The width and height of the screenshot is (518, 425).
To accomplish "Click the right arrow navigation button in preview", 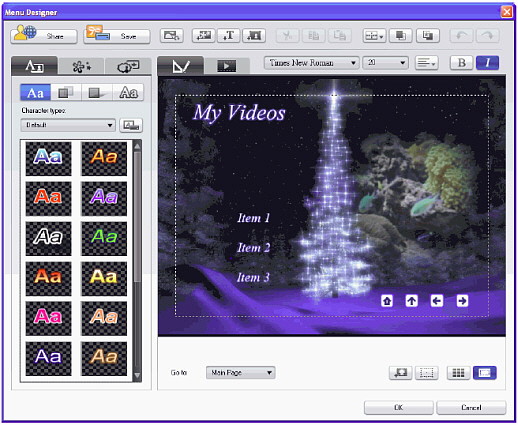I will point(462,301).
